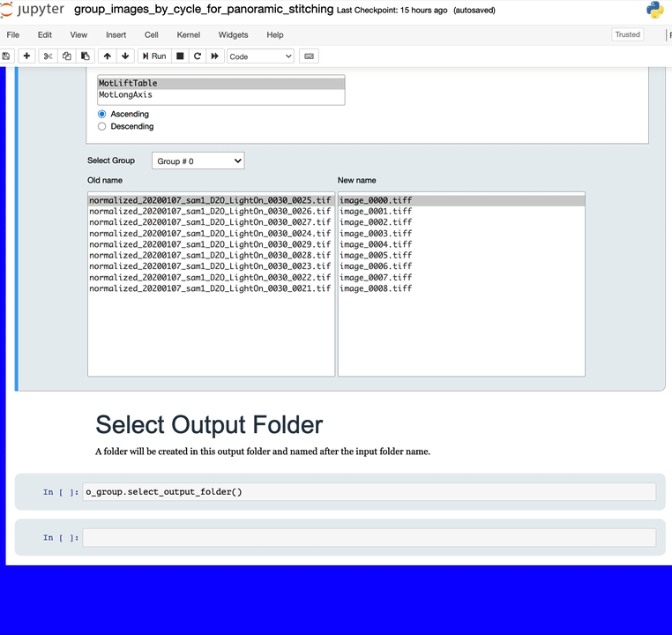Image resolution: width=672 pixels, height=635 pixels.
Task: Copy selected cells icon
Action: coord(67,56)
